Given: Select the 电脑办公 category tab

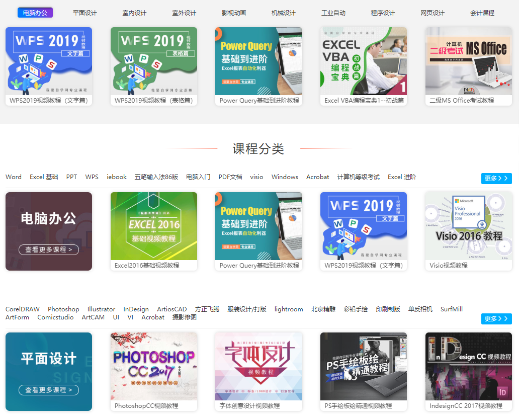Looking at the screenshot, I should tap(35, 13).
